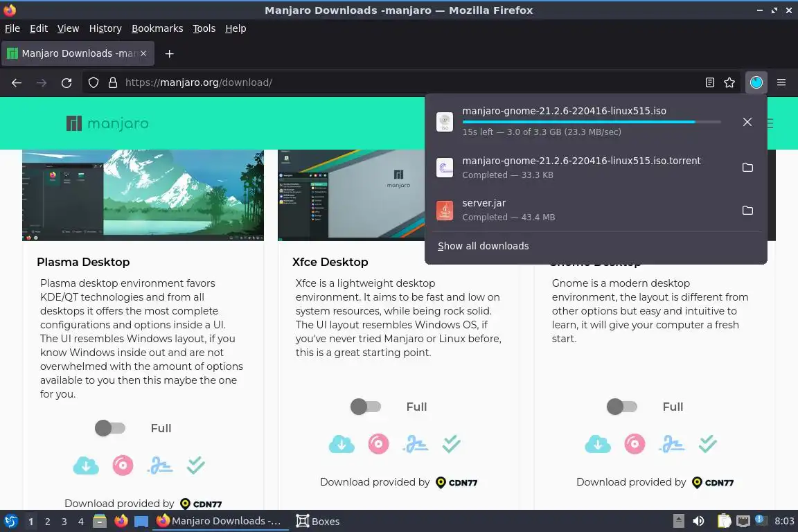Reload the Manjaro download page

(x=66, y=82)
